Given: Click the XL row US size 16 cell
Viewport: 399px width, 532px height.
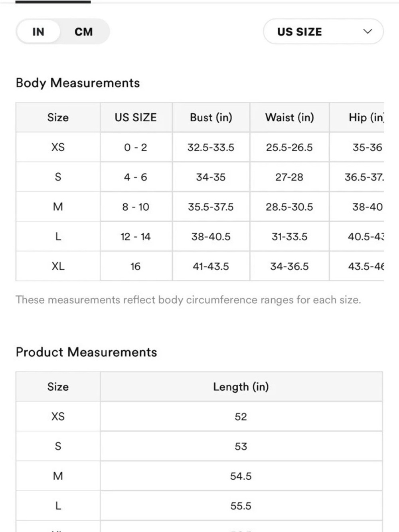Looking at the screenshot, I should pyautogui.click(x=136, y=266).
